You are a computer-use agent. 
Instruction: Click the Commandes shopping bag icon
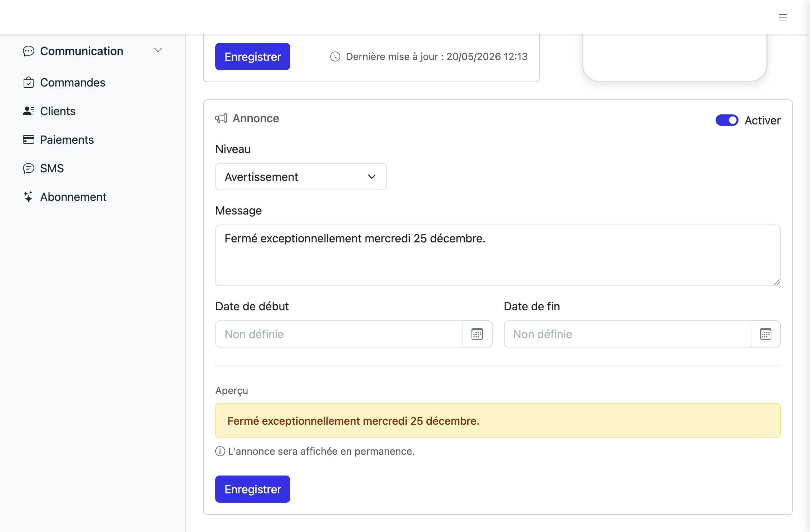tap(29, 83)
